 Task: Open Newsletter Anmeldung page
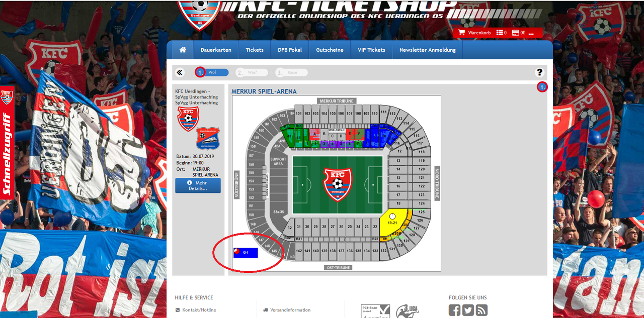click(428, 50)
